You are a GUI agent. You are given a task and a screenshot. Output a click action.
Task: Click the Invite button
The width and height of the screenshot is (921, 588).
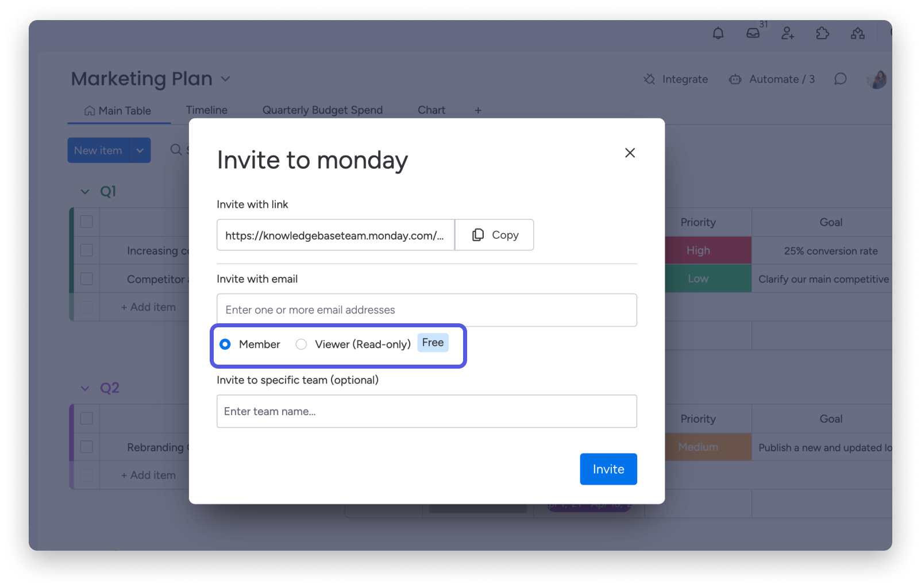608,469
